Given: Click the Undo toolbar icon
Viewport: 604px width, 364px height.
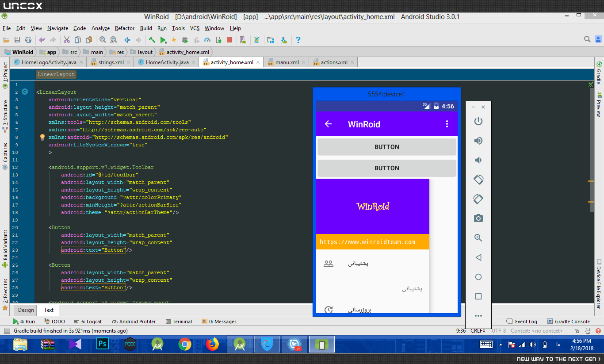Looking at the screenshot, I should pos(42,40).
